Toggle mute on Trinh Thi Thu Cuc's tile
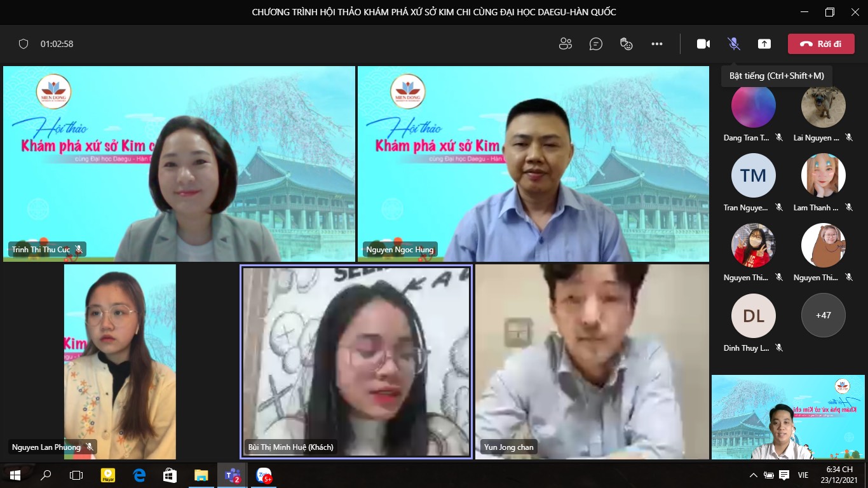This screenshot has width=868, height=488. (79, 249)
